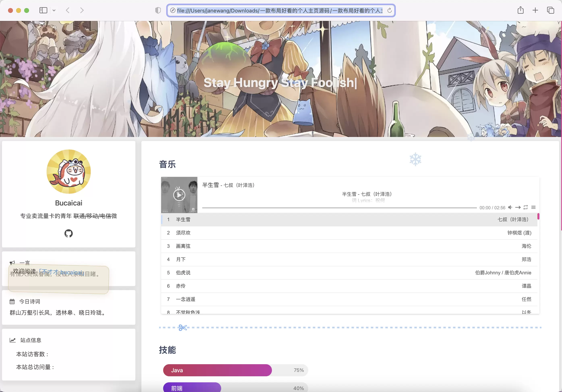Click the artist name 海伦
The height and width of the screenshot is (392, 562).
pyautogui.click(x=526, y=246)
